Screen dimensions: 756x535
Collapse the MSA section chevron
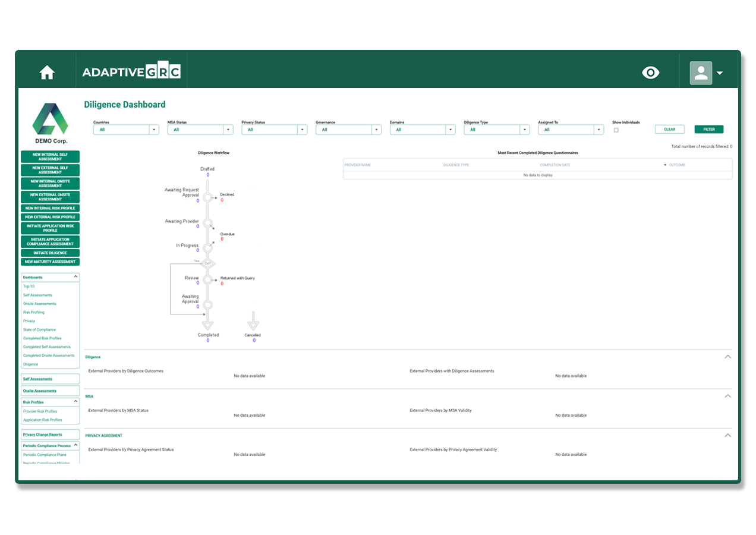click(x=727, y=396)
